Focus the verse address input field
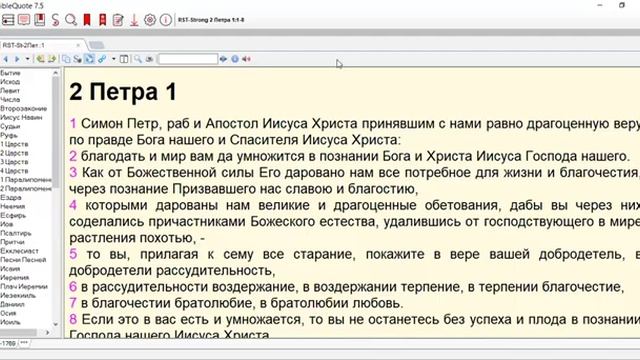The width and height of the screenshot is (640, 360). coord(188,59)
